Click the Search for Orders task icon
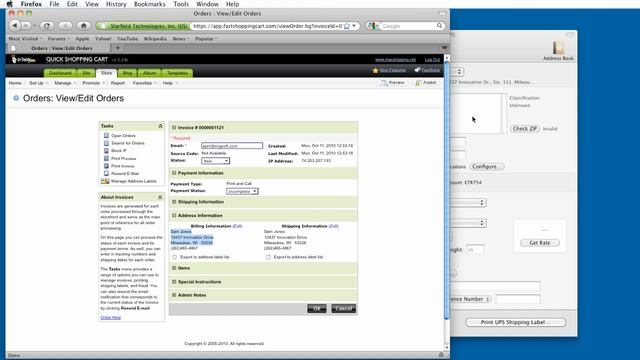This screenshot has height=360, width=640. coord(106,143)
